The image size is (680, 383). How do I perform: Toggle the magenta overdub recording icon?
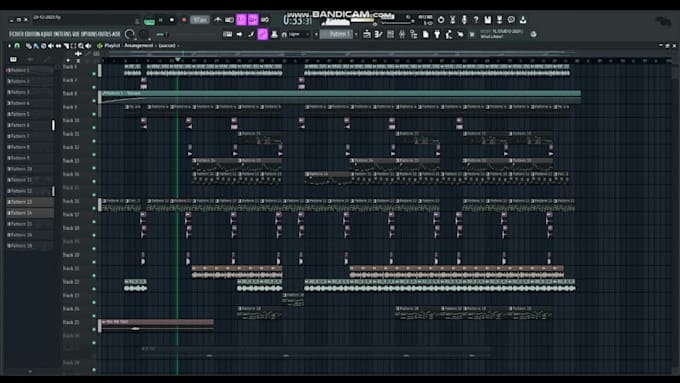click(x=253, y=20)
